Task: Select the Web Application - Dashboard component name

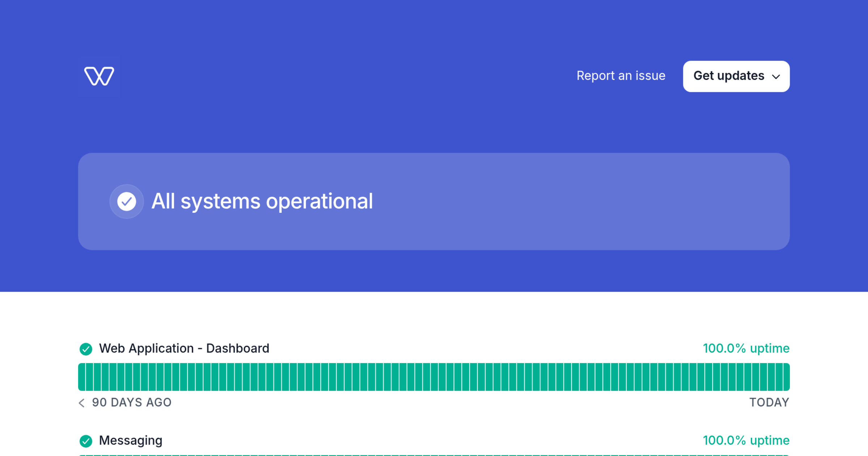Action: click(x=184, y=349)
